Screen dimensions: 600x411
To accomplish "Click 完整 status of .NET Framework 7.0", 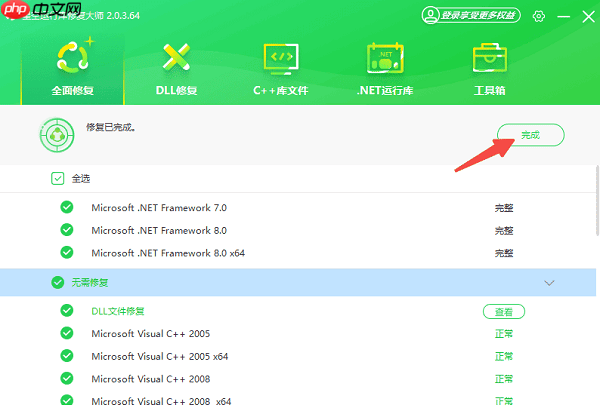I will [x=504, y=208].
